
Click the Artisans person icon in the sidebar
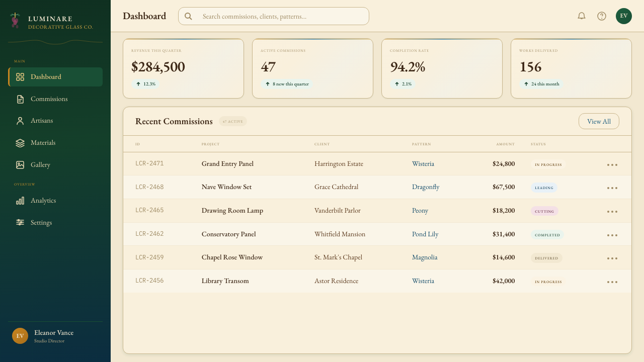[x=20, y=121]
